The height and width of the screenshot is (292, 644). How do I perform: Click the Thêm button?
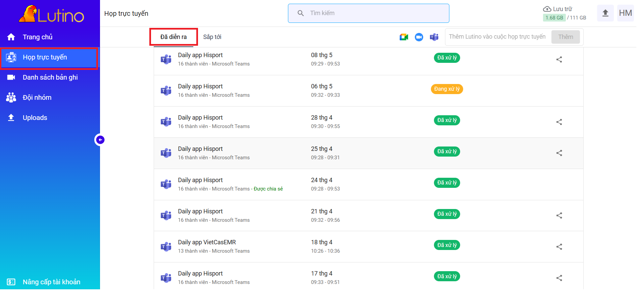565,37
